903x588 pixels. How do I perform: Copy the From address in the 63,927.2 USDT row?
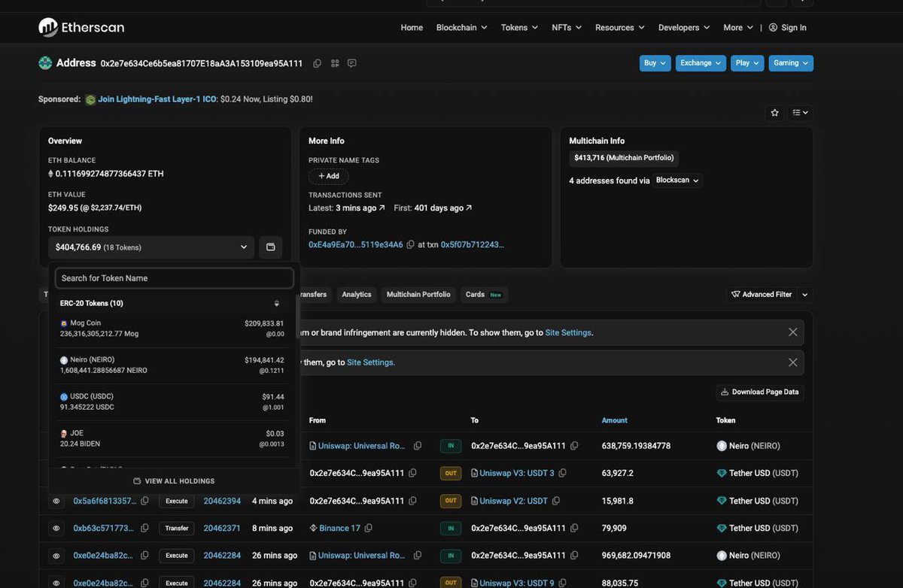point(412,474)
